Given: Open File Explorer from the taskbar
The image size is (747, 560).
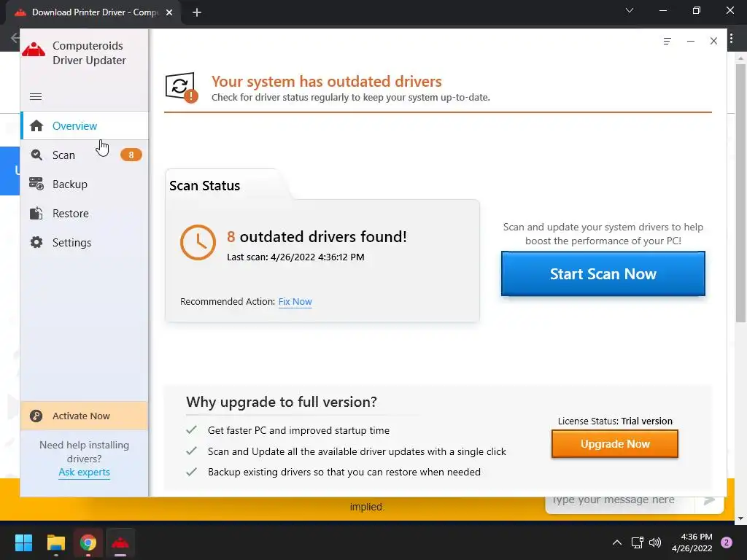Looking at the screenshot, I should click(x=55, y=542).
